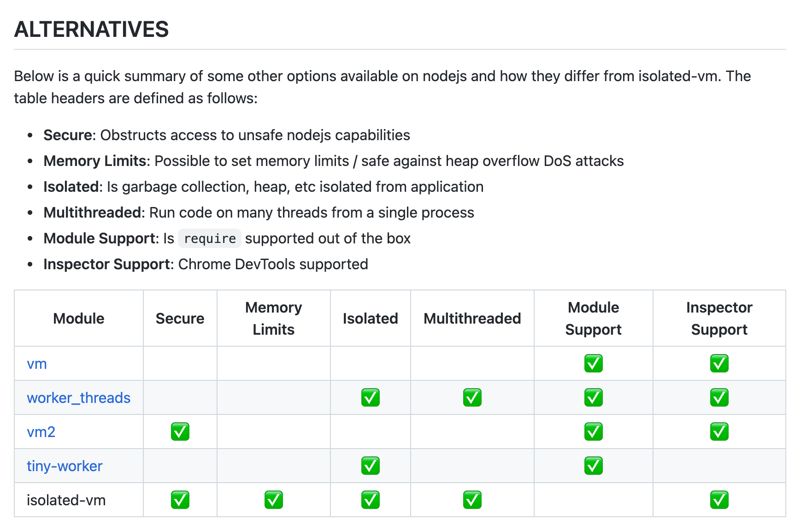Click the ALTERNATIVES section heading
This screenshot has width=801, height=532.
(91, 30)
